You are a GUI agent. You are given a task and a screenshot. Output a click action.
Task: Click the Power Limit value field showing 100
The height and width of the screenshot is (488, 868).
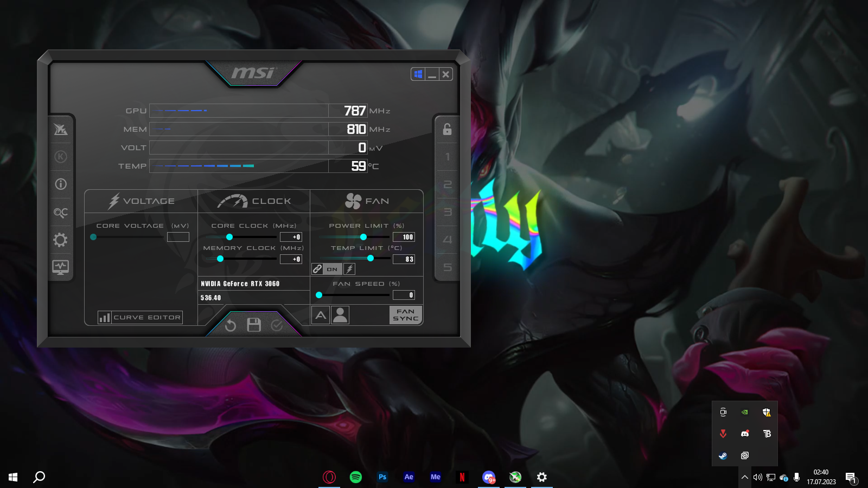(x=404, y=237)
